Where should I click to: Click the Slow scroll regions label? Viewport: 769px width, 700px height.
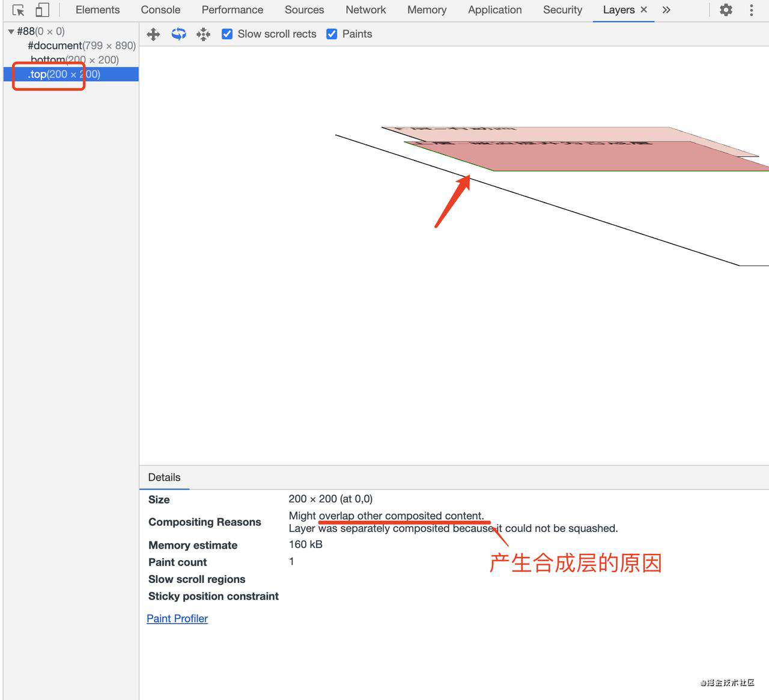[197, 579]
